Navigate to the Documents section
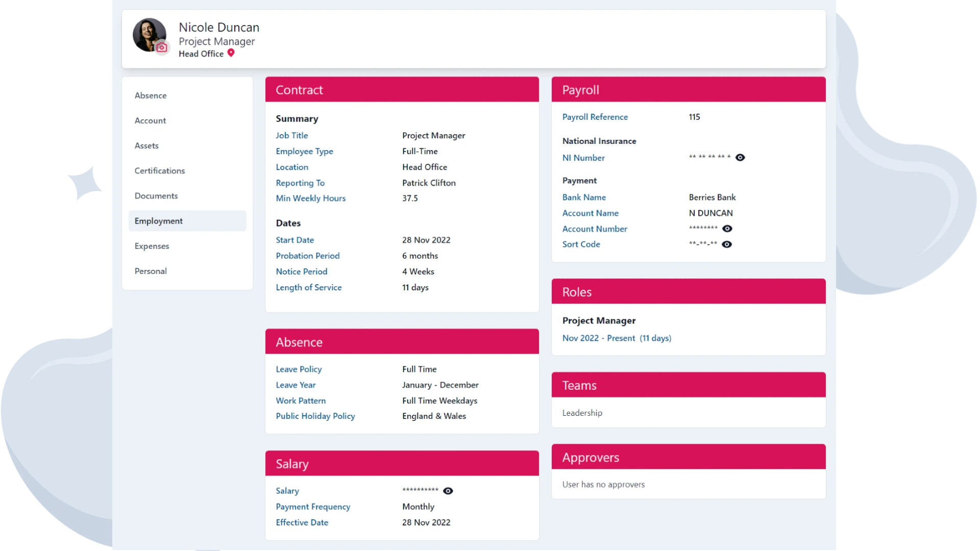The height and width of the screenshot is (551, 980). pos(156,195)
